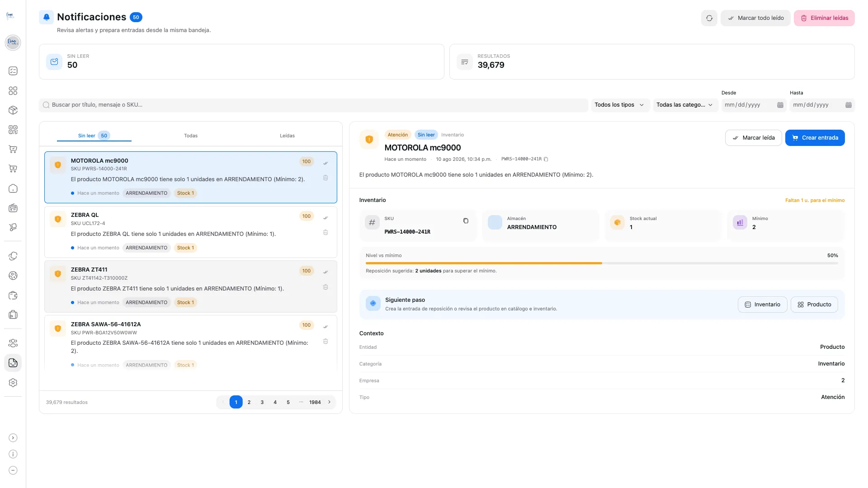Delete the MOTOROLA mc9000 notification with trash icon
Viewport: 868px width, 488px height.
pos(325,178)
